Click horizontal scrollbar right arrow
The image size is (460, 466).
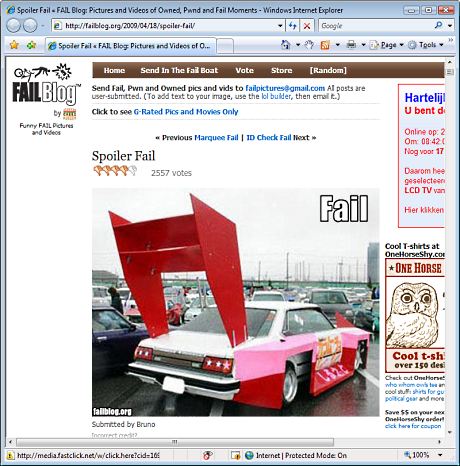(439, 442)
